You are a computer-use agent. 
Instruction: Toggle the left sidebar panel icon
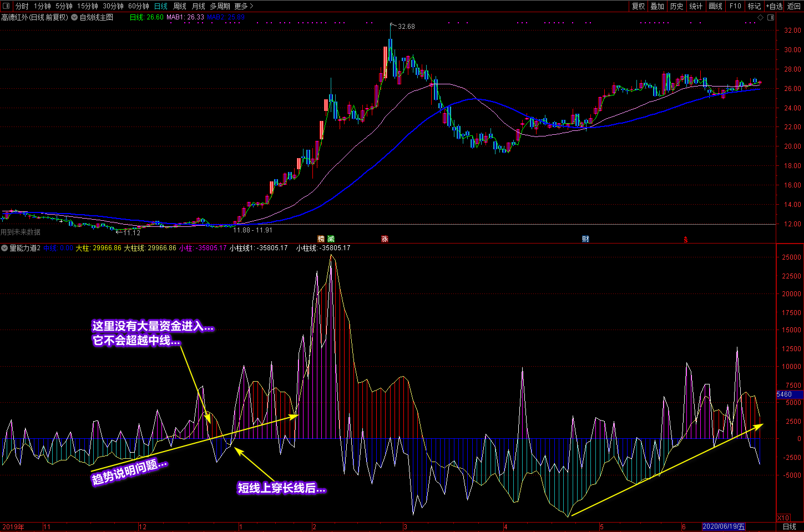coord(7,6)
